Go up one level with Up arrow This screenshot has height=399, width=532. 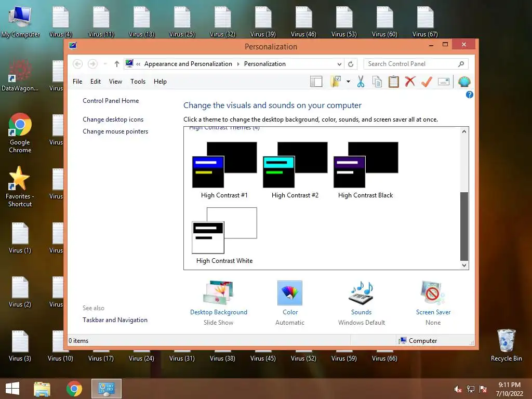[x=117, y=64]
